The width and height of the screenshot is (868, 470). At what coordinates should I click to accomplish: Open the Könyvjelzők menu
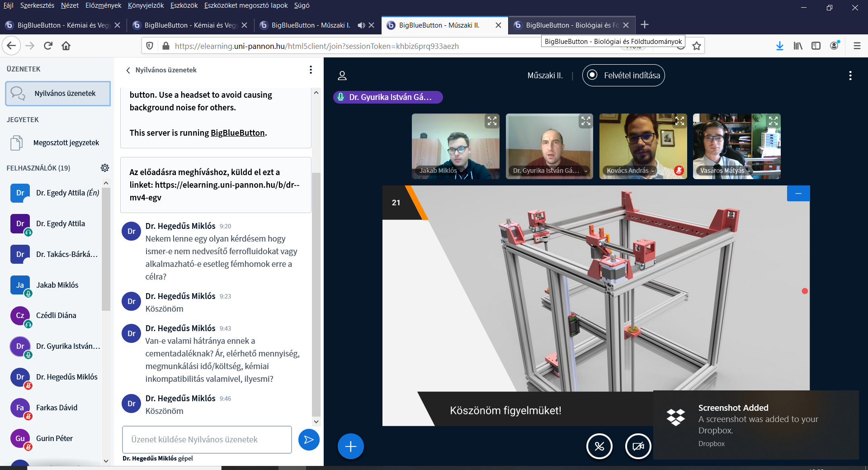click(x=146, y=5)
